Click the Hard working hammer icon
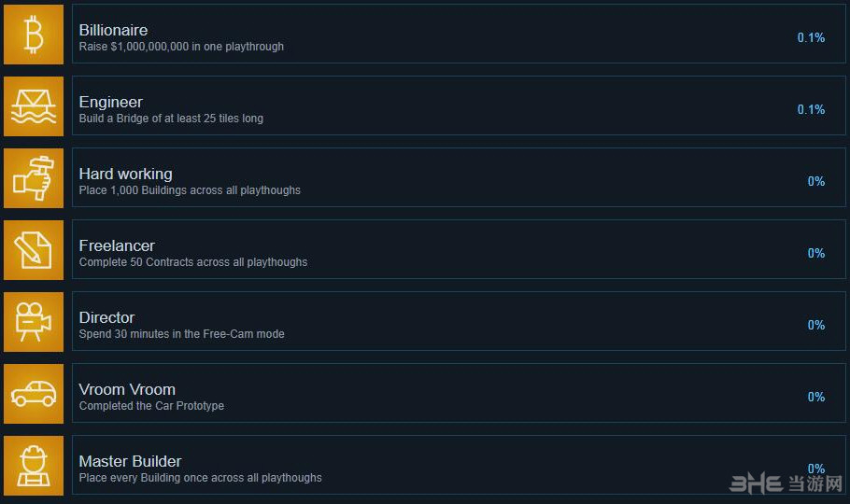The height and width of the screenshot is (504, 850). (x=34, y=178)
